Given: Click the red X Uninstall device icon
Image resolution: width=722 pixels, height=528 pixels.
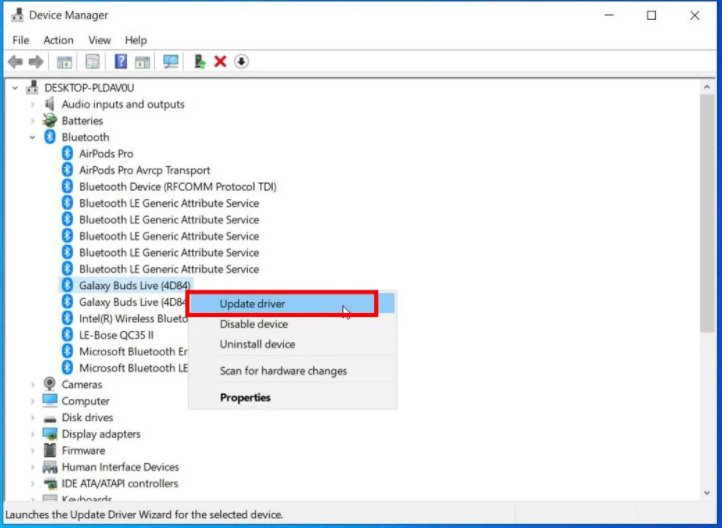Looking at the screenshot, I should (221, 62).
